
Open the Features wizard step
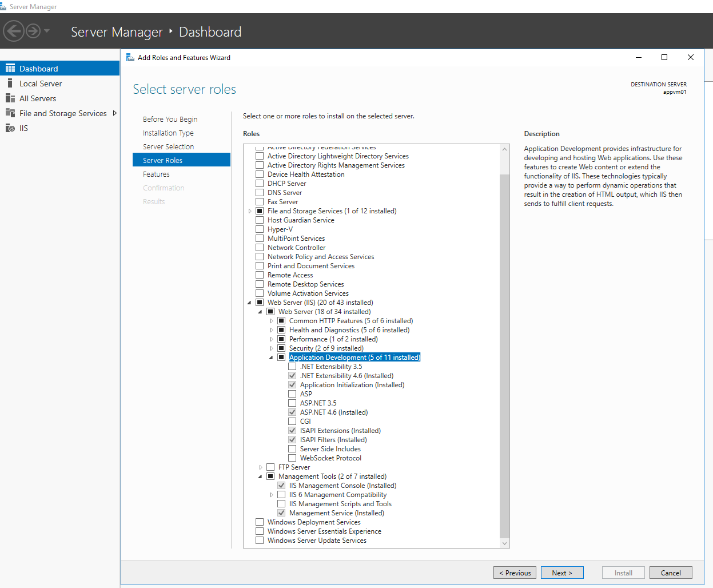pos(156,174)
